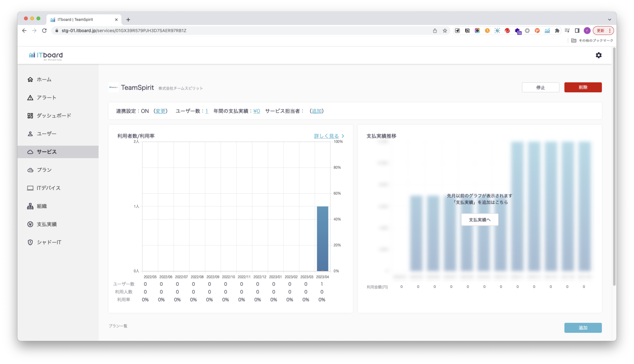
Task: Click the Plan cloud icon in the sidebar
Action: (x=30, y=170)
